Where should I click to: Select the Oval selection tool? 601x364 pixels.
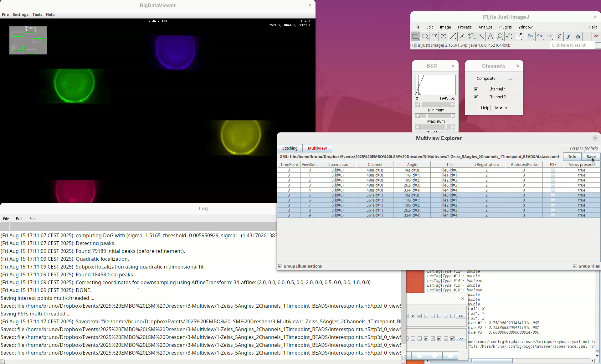(425, 36)
